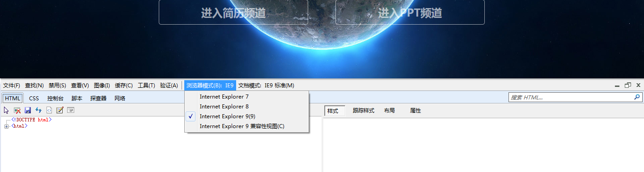Click the refresh icon with blue arrows
This screenshot has height=172, width=644.
pos(38,110)
